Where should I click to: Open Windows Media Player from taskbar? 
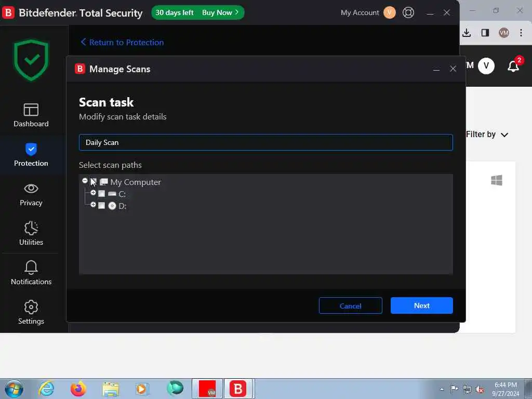tap(141, 389)
